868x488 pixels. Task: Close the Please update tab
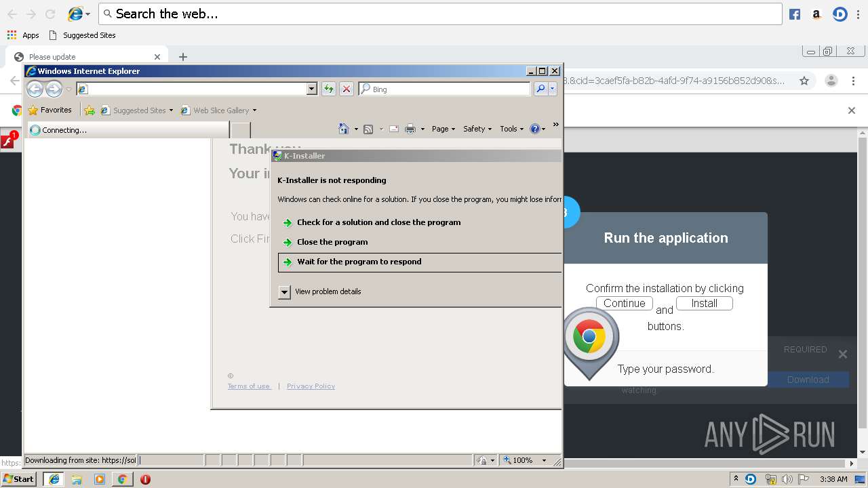click(x=157, y=57)
